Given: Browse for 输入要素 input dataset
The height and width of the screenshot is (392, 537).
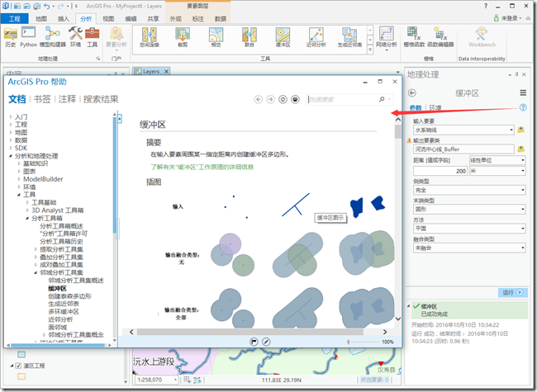Looking at the screenshot, I should [x=521, y=130].
